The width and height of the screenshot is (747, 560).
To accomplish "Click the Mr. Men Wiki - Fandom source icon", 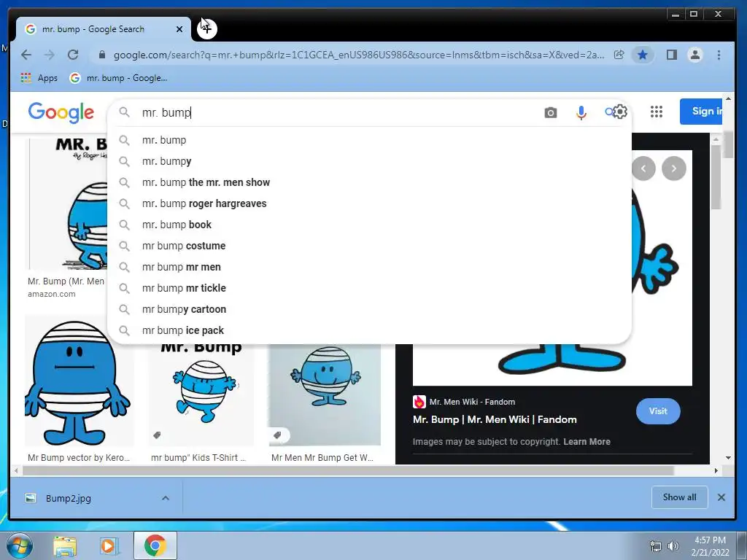I will [419, 402].
